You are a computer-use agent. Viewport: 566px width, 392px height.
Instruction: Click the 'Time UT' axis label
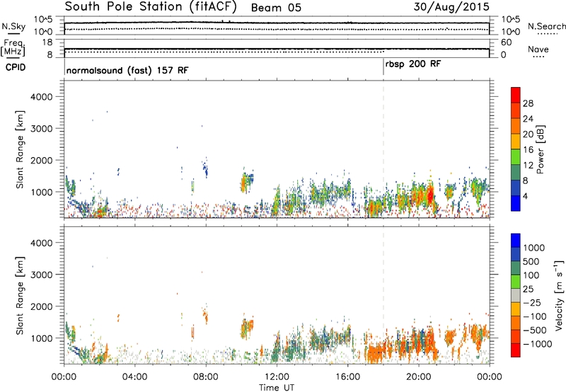(277, 388)
